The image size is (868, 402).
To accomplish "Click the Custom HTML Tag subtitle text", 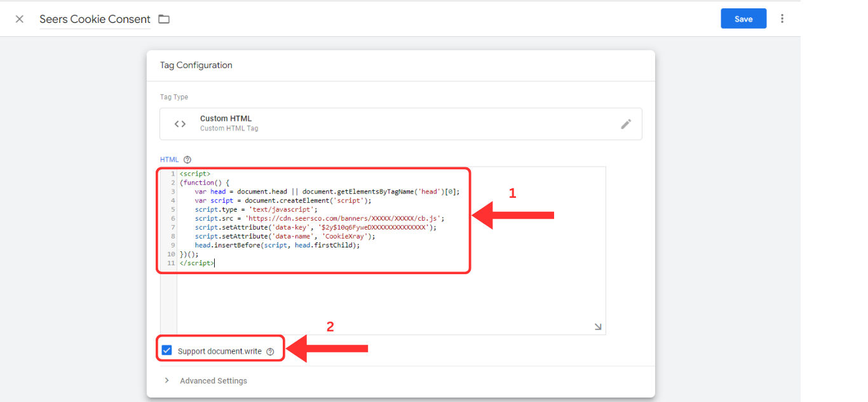I will [x=229, y=128].
